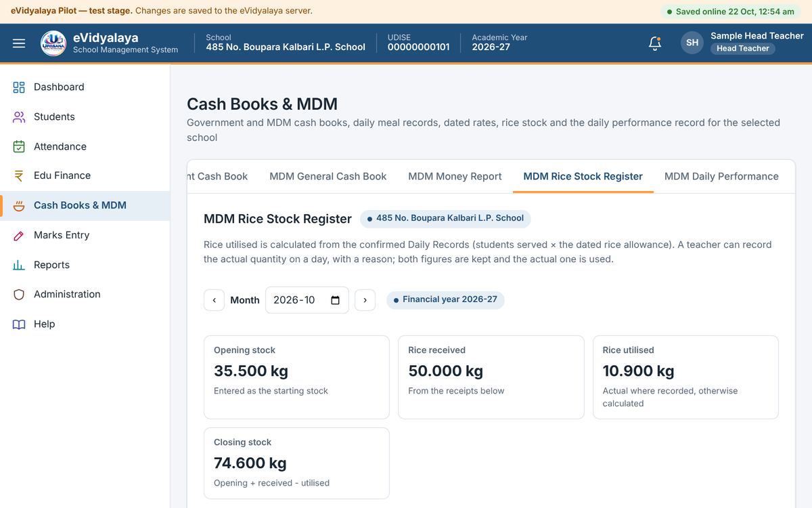Click the Rice received value 50.000 kg
The image size is (812, 508).
(446, 371)
